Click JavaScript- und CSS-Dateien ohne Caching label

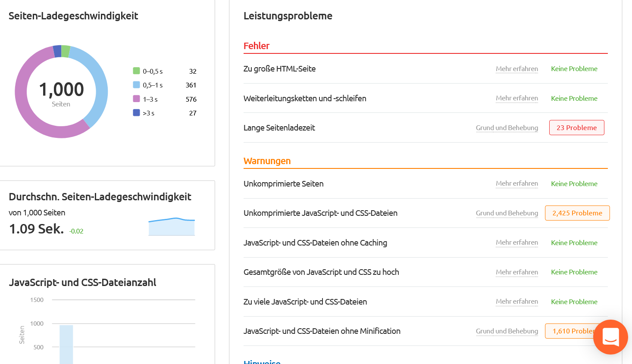[x=315, y=243]
